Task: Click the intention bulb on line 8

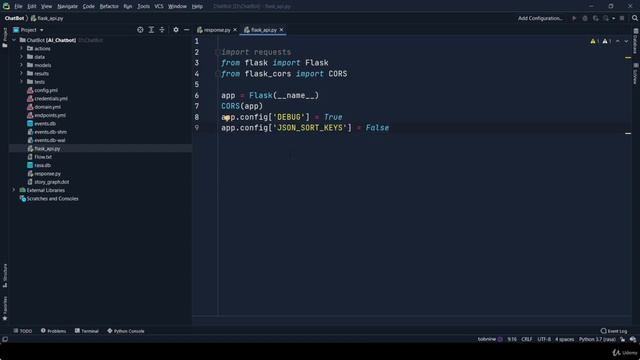Action: coord(227,118)
